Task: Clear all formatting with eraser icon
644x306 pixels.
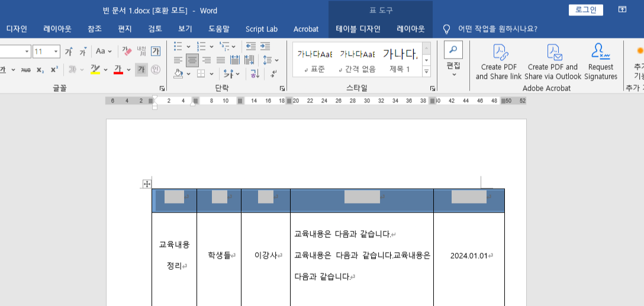Action: [127, 51]
